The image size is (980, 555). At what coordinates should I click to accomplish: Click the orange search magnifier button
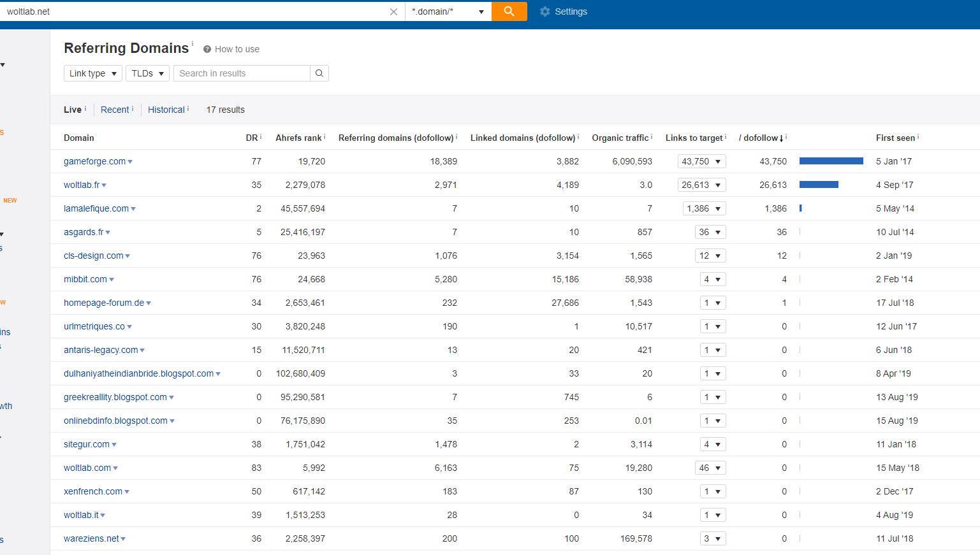[509, 11]
